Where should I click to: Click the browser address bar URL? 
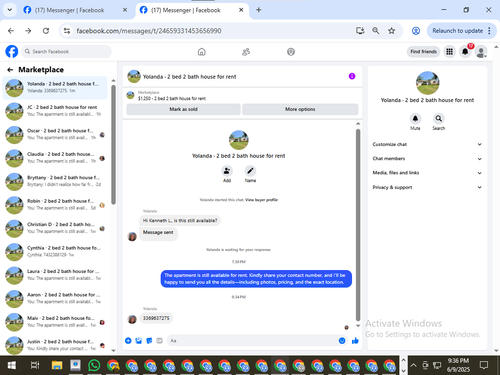pyautogui.click(x=149, y=31)
